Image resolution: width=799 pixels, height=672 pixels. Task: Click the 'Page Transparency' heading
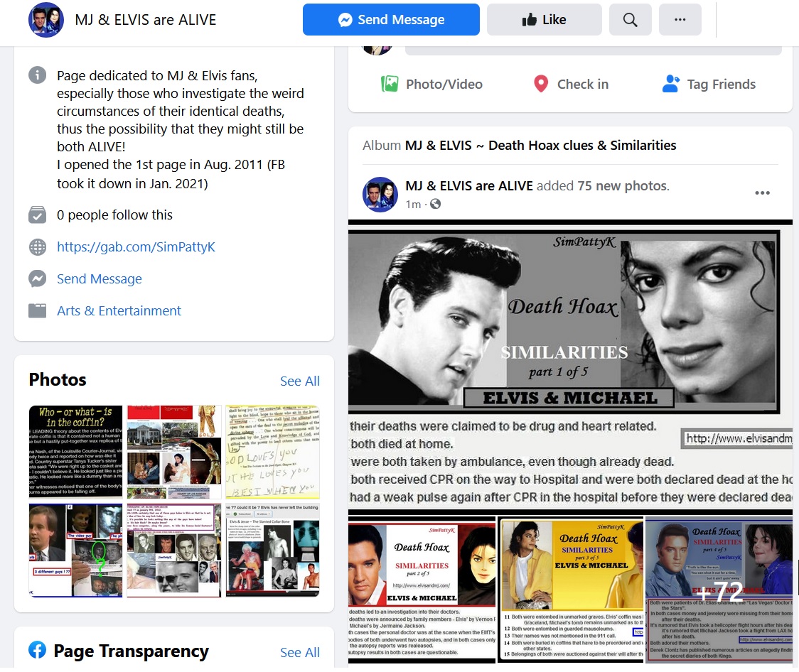131,651
